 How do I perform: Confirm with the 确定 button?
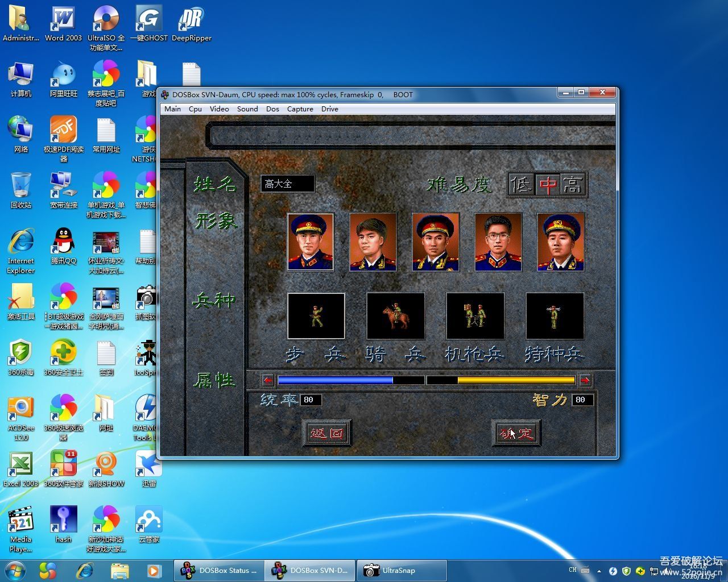[x=516, y=433]
